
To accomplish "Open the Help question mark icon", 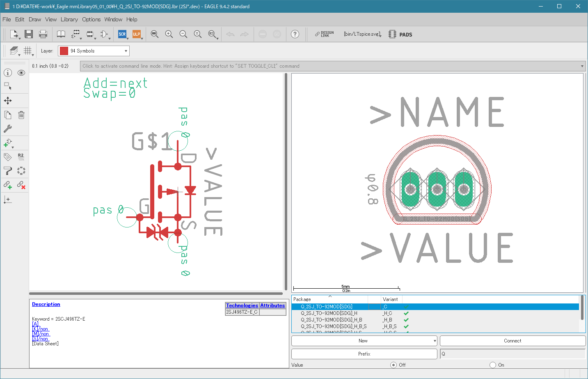I will (295, 34).
